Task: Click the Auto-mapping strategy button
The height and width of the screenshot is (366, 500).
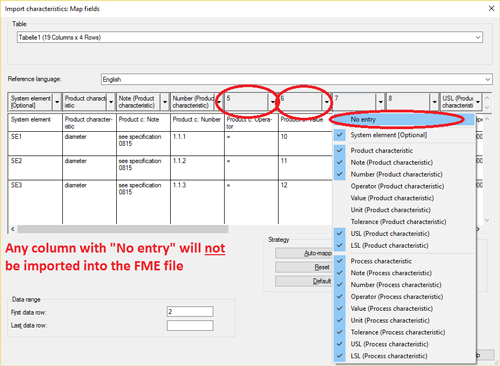Action: [304, 253]
